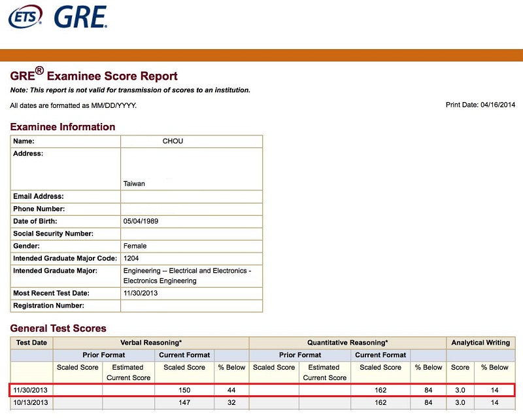Click the GRE logo
Screen dimensions: 523x420
(80, 17)
